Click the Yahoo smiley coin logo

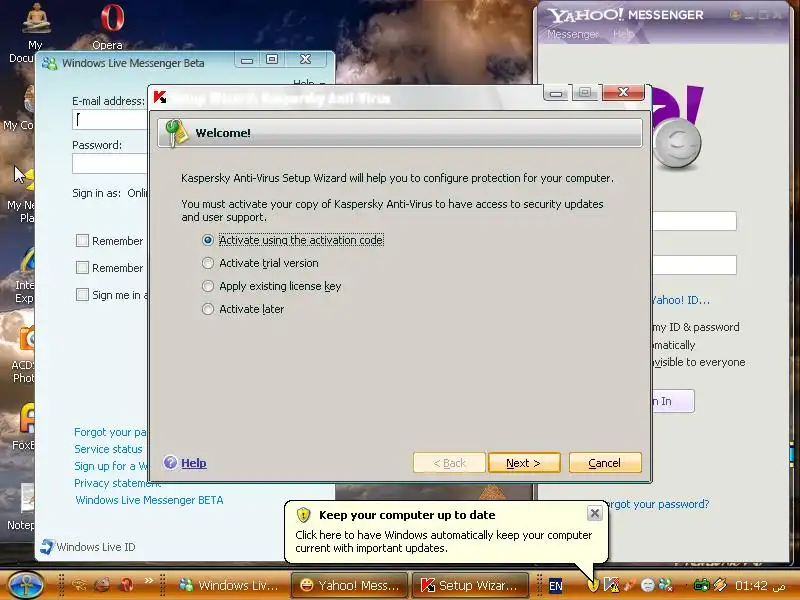[678, 144]
